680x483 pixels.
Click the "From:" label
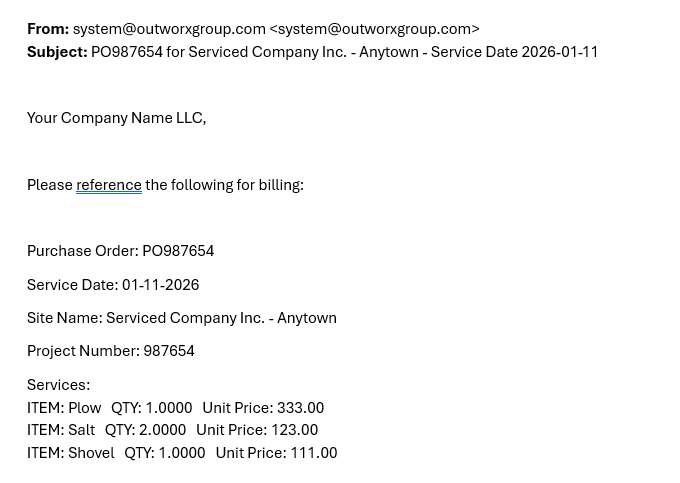click(48, 29)
